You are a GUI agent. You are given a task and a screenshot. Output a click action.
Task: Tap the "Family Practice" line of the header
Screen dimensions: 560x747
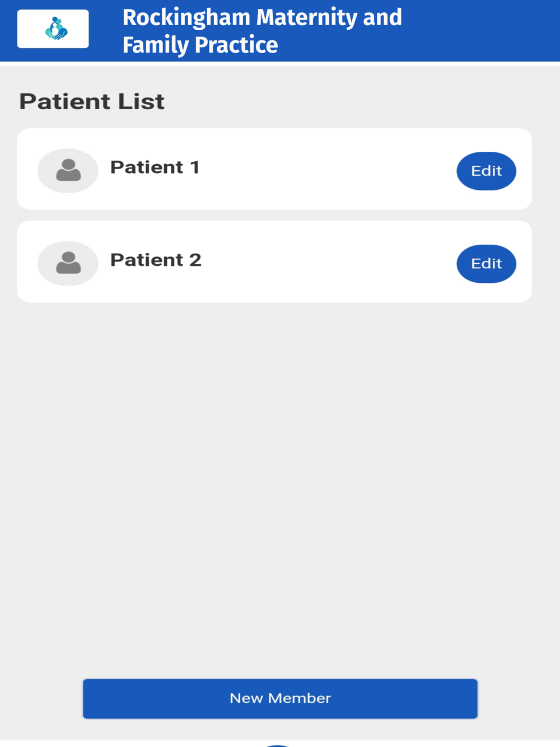point(200,45)
